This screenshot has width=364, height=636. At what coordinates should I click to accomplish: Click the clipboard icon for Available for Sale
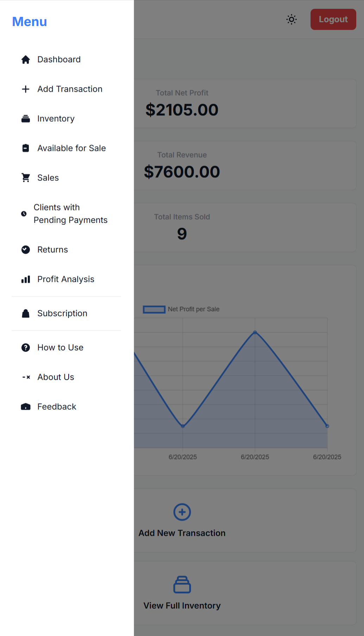coord(26,148)
